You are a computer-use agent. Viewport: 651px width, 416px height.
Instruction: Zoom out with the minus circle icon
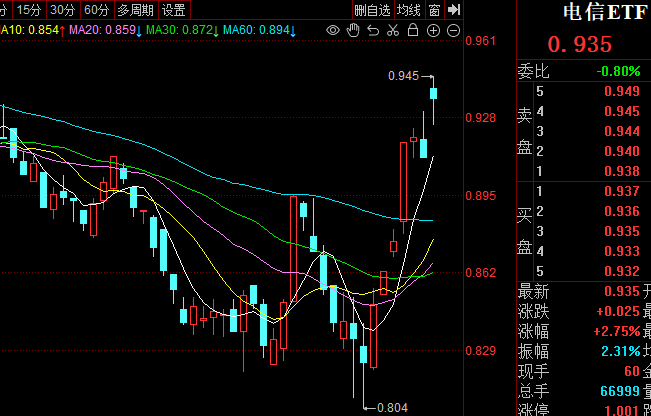[453, 31]
